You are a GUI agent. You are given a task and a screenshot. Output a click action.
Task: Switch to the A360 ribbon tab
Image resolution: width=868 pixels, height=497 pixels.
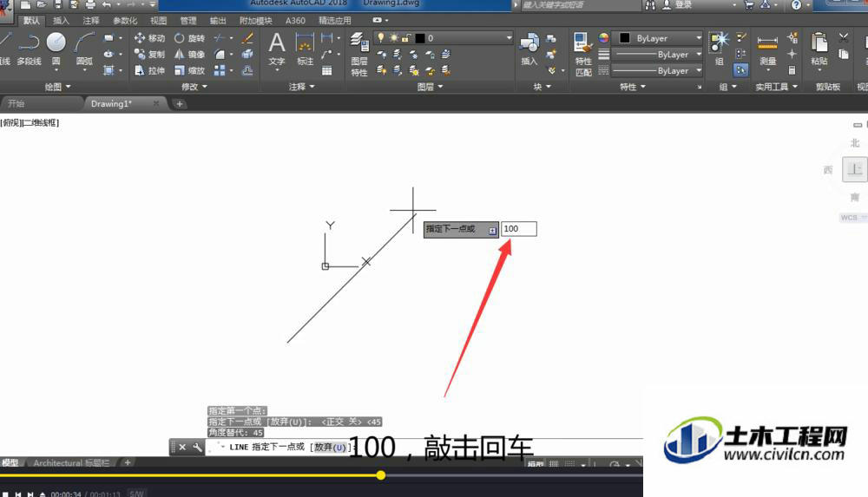(295, 21)
